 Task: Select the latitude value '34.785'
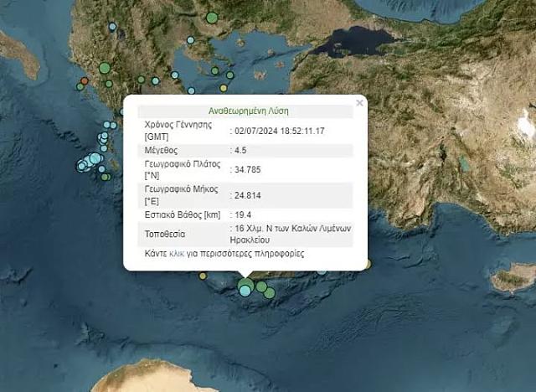pos(248,169)
